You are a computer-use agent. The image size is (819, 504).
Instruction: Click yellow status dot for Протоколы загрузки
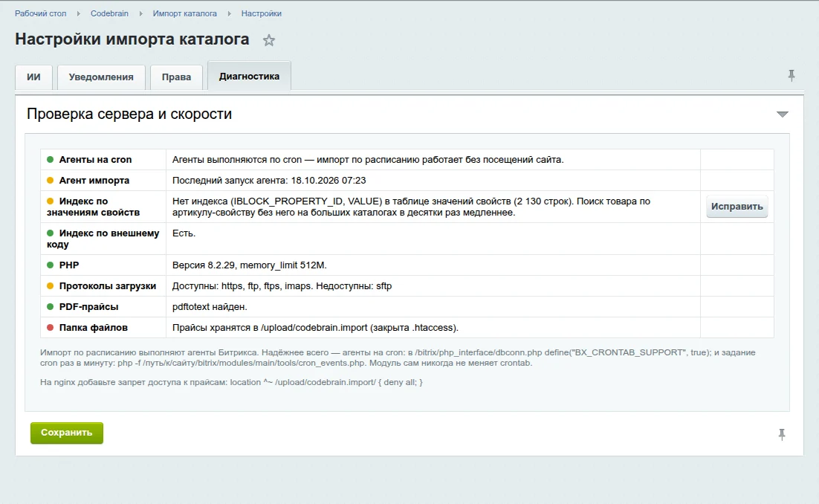pos(50,286)
